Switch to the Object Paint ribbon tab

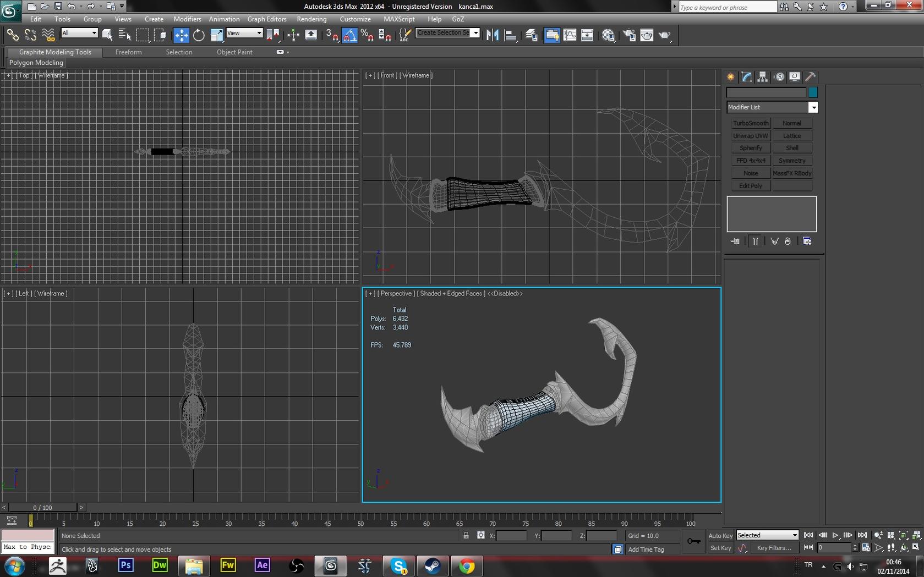(234, 52)
